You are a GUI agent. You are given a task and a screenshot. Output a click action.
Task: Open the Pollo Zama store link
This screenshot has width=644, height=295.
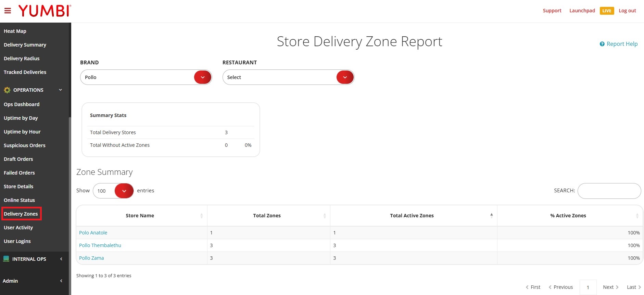[91, 258]
